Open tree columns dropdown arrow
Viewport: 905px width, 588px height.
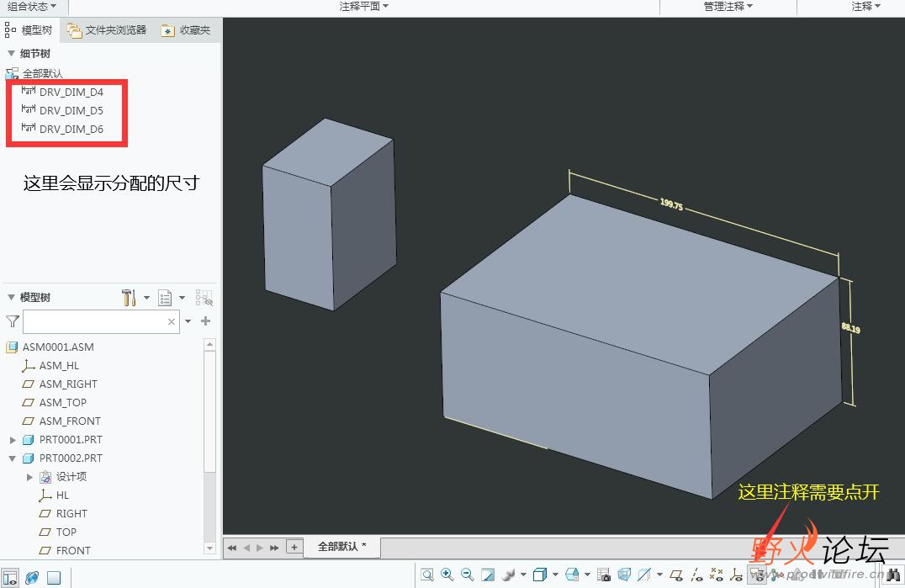click(x=182, y=298)
